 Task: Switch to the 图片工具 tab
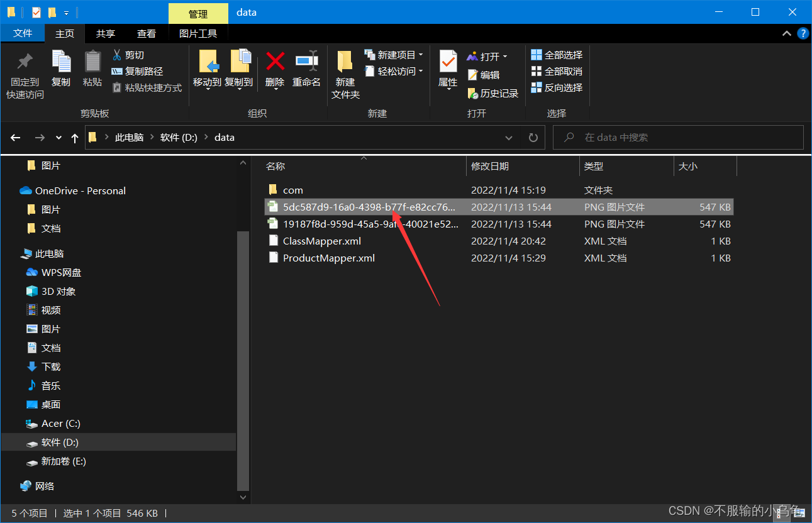198,34
